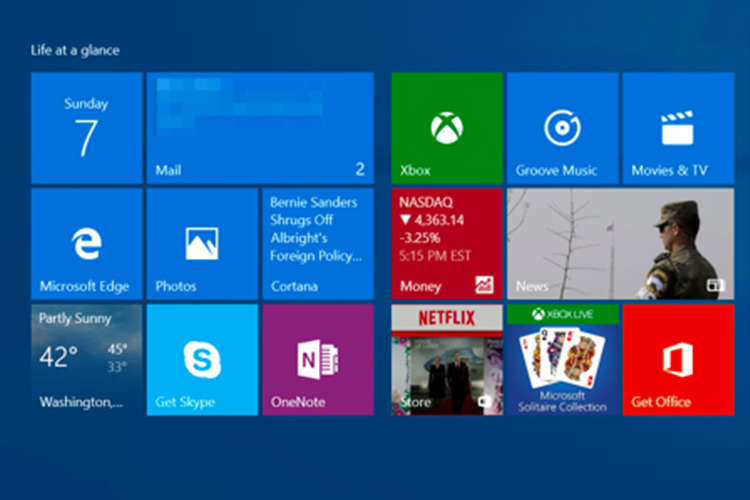Click the news icon on News tile
This screenshot has width=750, height=500.
click(x=716, y=286)
